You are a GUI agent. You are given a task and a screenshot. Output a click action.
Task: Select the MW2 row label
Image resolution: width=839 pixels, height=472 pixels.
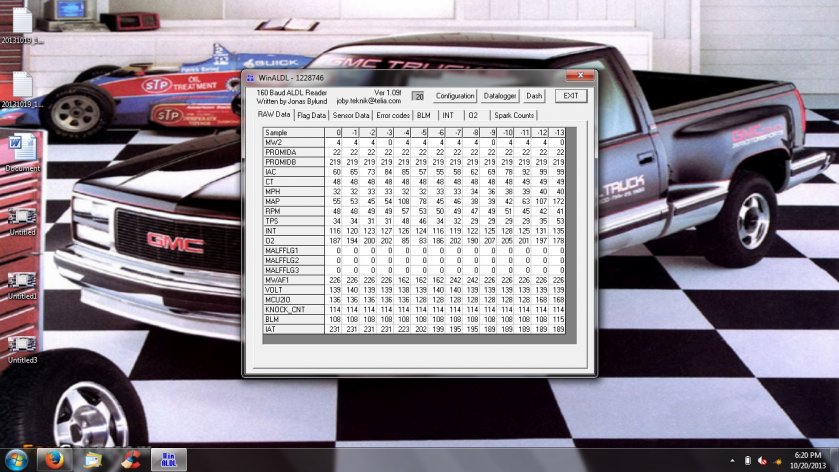point(293,142)
